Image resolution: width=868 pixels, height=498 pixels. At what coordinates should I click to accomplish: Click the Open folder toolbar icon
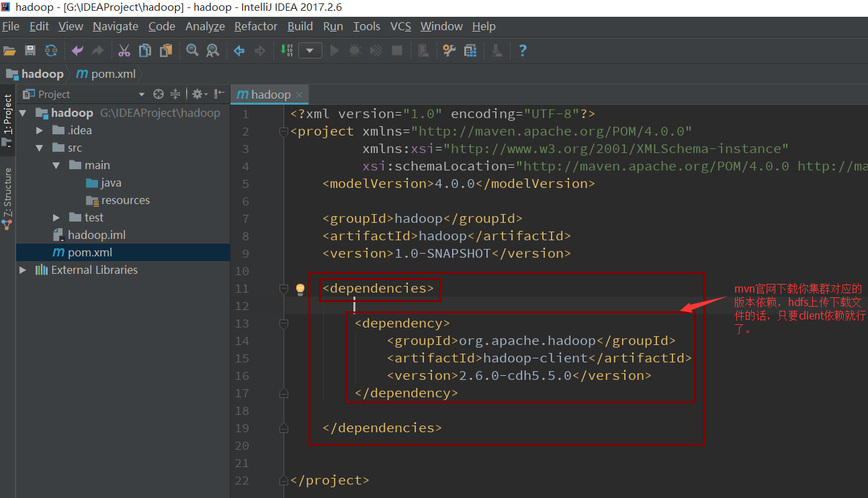(9, 50)
